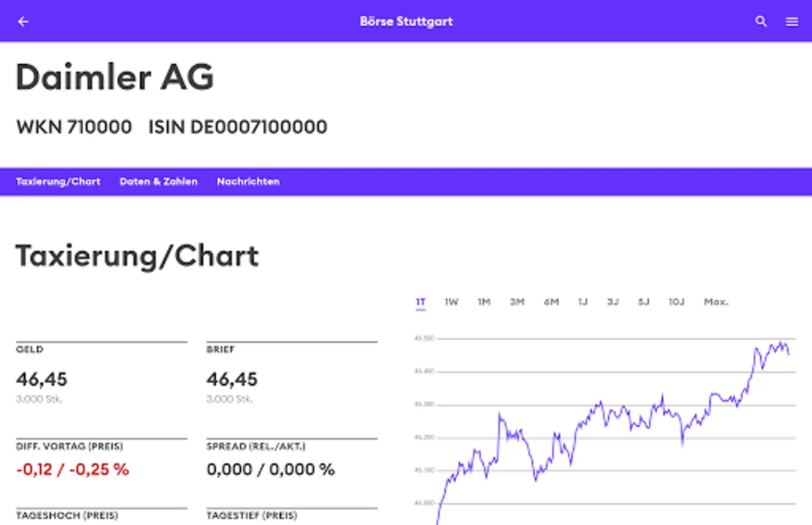The height and width of the screenshot is (525, 812).
Task: Open search with the magnifier icon
Action: pos(761,22)
